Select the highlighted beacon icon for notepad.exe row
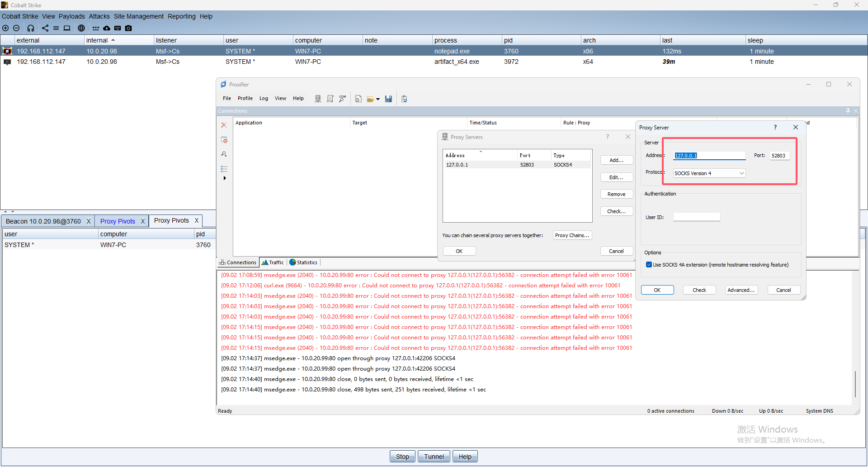This screenshot has height=467, width=868. (7, 51)
